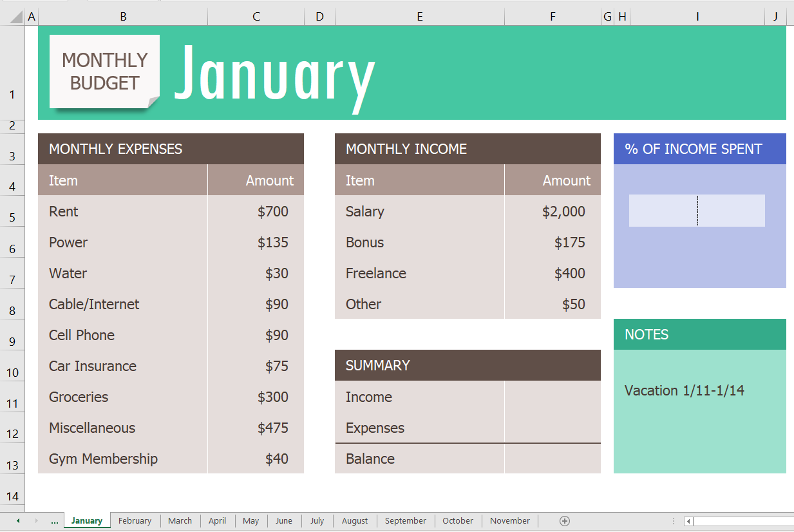Click the $300 groceries amount
The height and width of the screenshot is (532, 794).
click(x=256, y=397)
